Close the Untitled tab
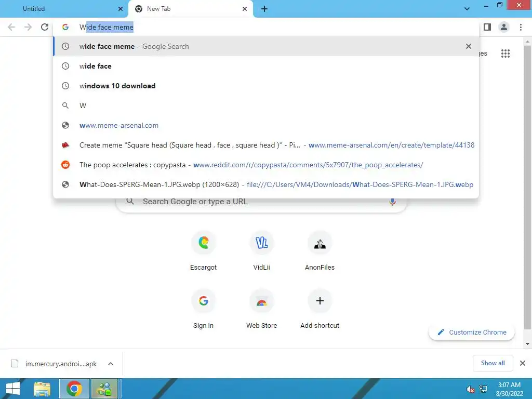This screenshot has height=399, width=532. (121, 9)
